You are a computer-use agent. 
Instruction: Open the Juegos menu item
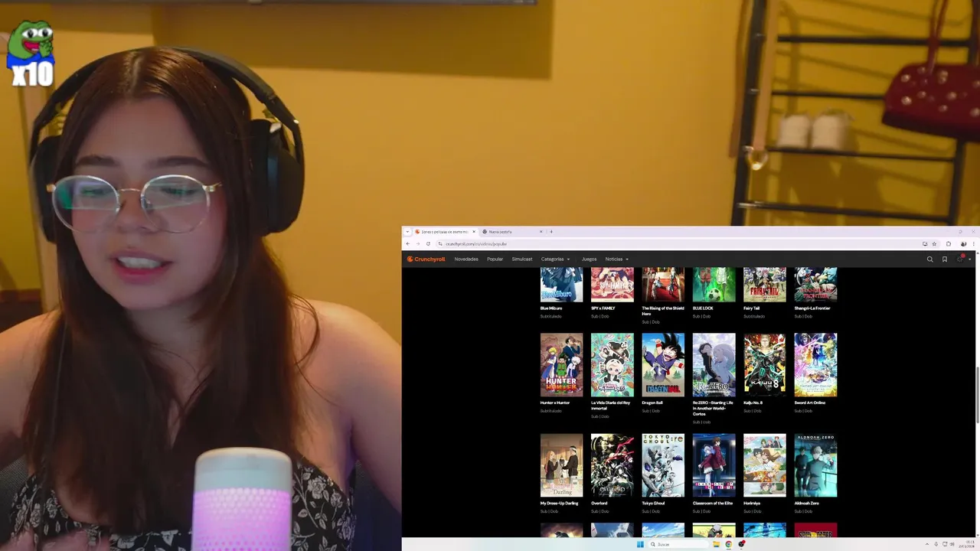589,259
